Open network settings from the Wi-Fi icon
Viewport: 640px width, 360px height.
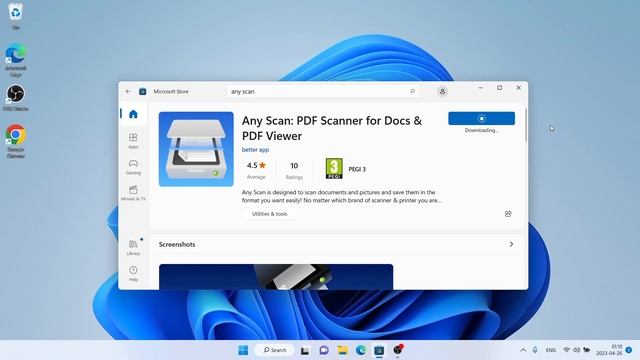[x=567, y=350]
